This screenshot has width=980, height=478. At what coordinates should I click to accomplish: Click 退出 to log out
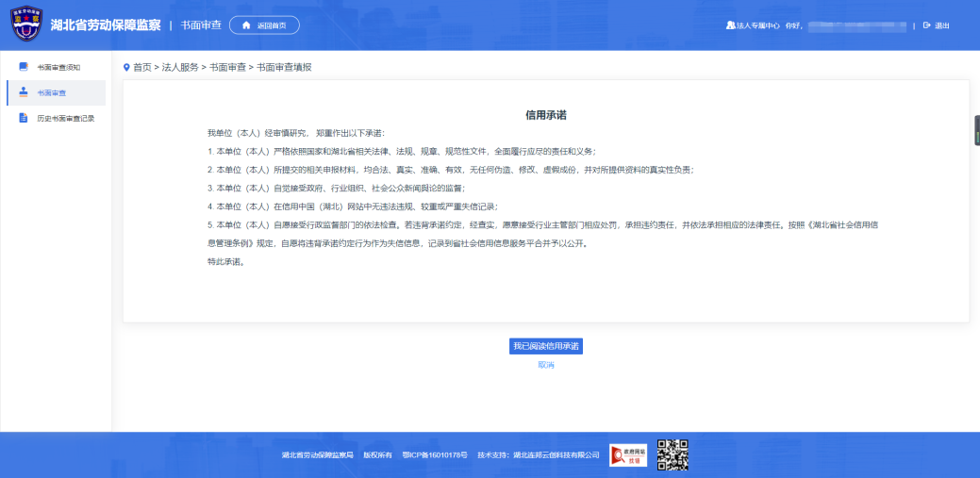(x=941, y=25)
